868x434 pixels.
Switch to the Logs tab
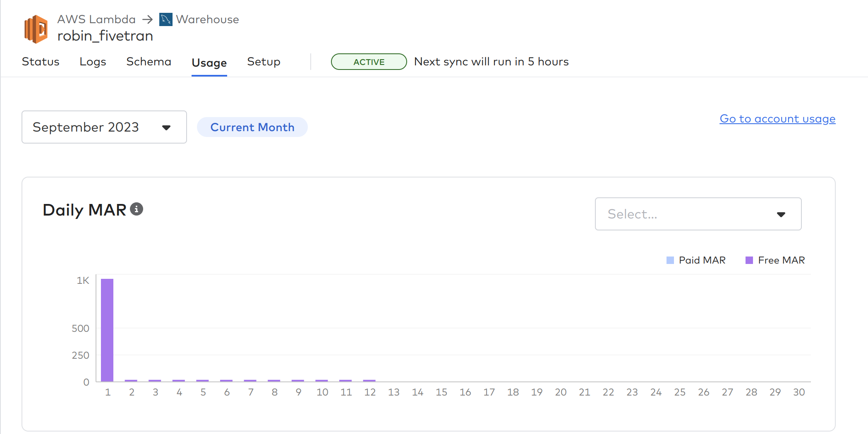[93, 62]
